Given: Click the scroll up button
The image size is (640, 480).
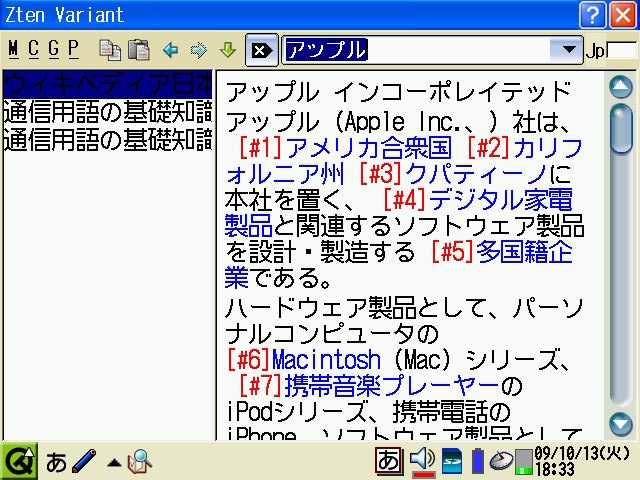Looking at the screenshot, I should pyautogui.click(x=621, y=86).
